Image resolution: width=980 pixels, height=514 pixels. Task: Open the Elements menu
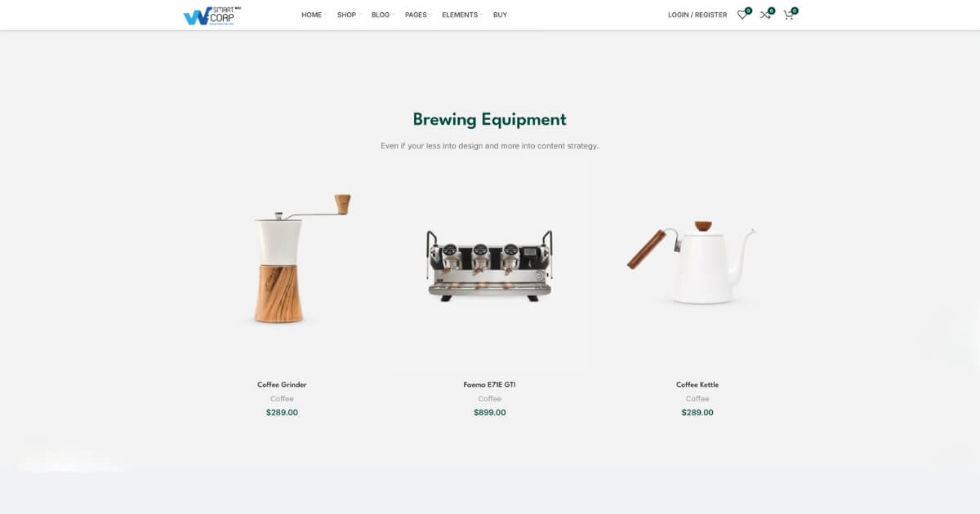(x=461, y=15)
